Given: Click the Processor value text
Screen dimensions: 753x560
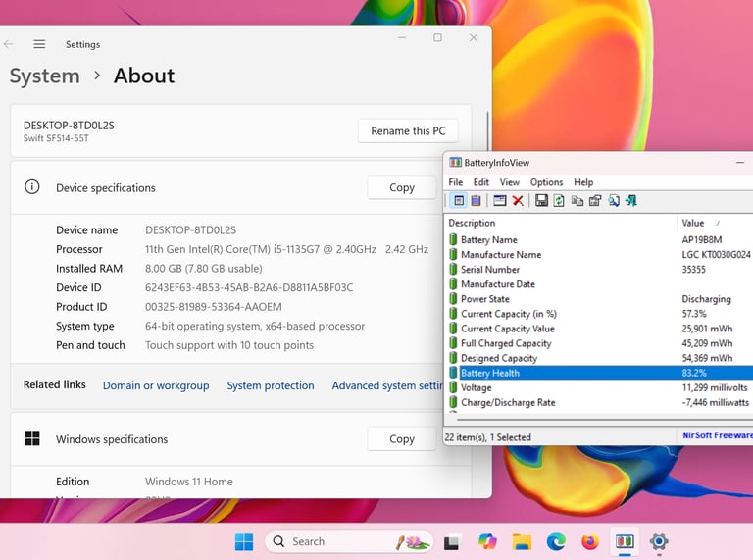Looking at the screenshot, I should coord(286,249).
